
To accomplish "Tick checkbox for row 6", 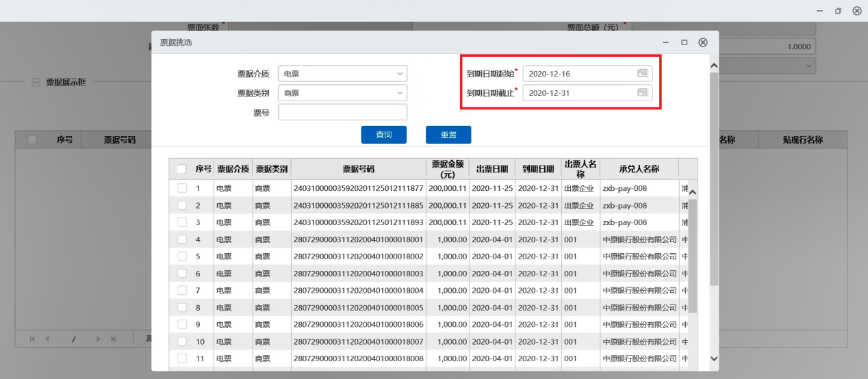I will (182, 273).
